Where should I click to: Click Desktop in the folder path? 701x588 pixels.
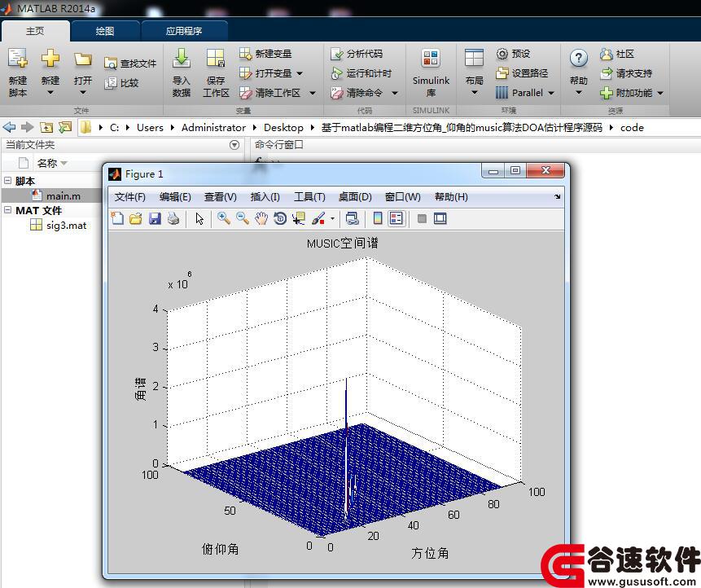[x=283, y=127]
